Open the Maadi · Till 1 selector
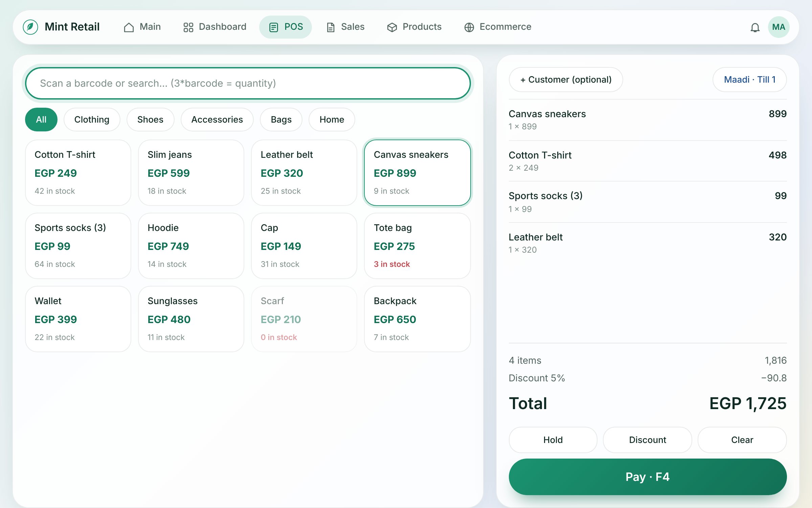The image size is (812, 508). coord(749,80)
